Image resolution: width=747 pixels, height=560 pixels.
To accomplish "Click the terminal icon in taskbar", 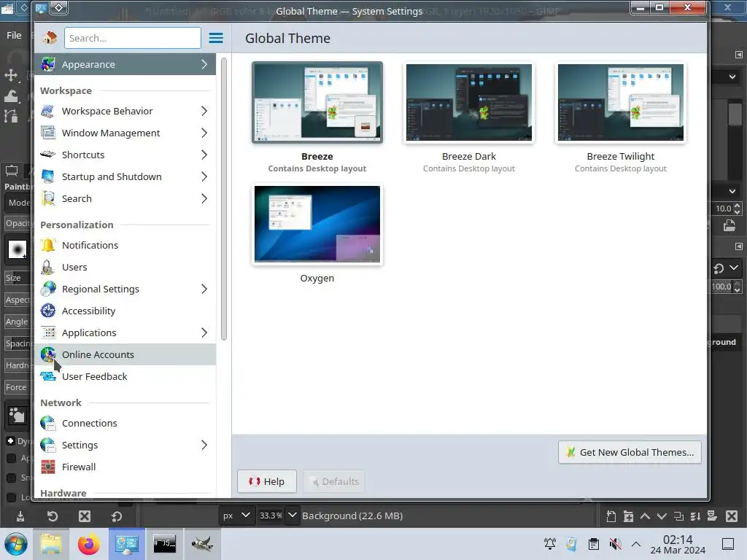I will pos(164,544).
